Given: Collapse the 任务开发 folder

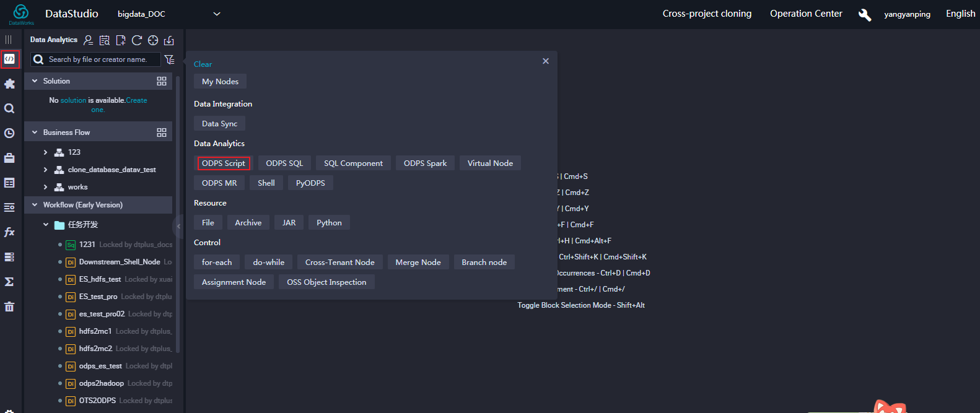Looking at the screenshot, I should pos(45,225).
